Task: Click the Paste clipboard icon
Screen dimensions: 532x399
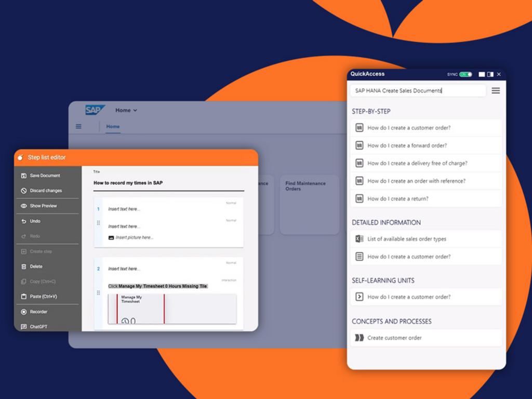Action: pyautogui.click(x=23, y=297)
